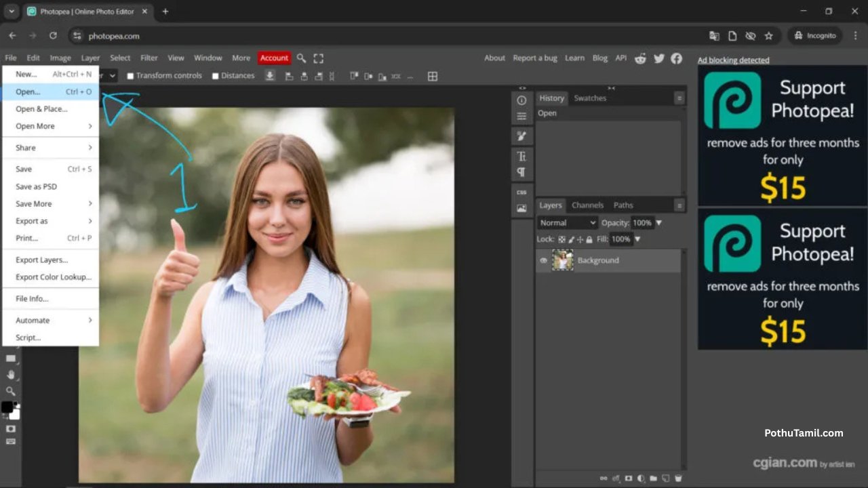868x488 pixels.
Task: Click the download export icon in options bar
Action: (x=270, y=76)
